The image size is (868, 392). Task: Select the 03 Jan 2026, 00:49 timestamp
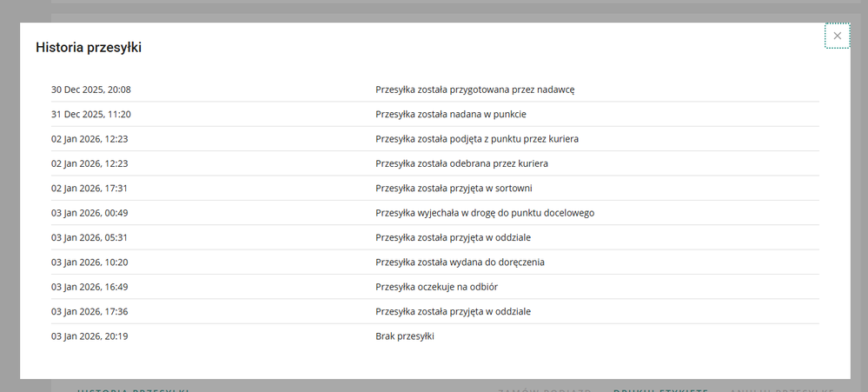tap(91, 213)
